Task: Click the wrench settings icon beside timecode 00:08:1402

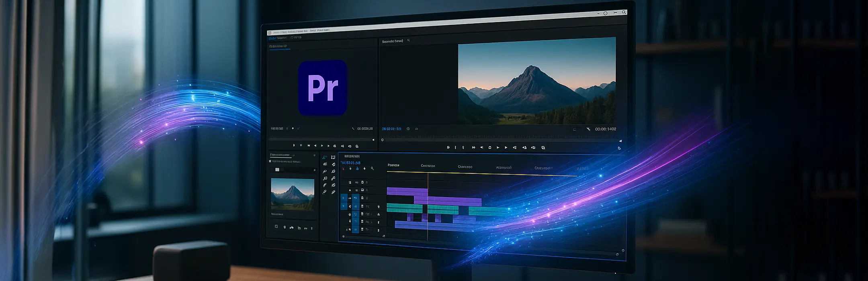Action: (588, 129)
